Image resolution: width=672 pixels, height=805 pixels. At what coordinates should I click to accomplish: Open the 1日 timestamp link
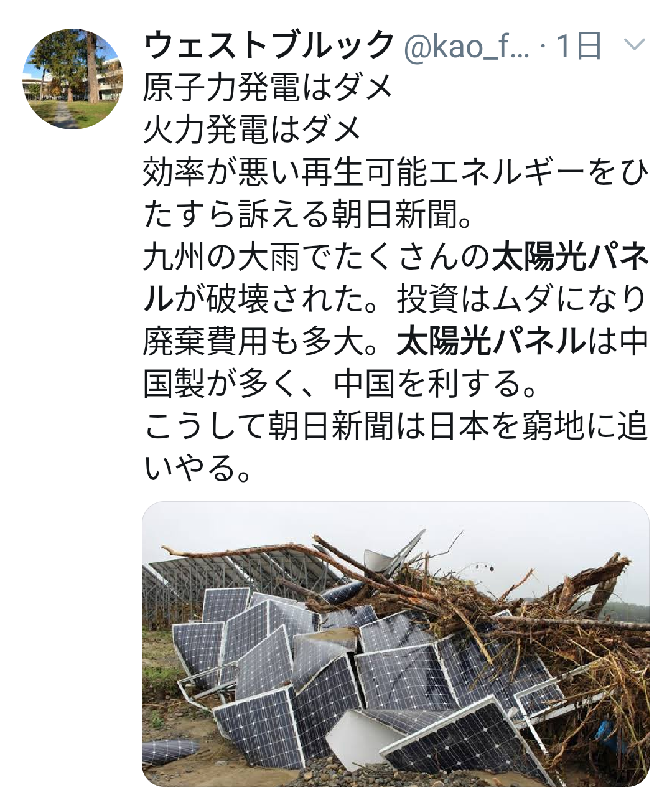579,45
